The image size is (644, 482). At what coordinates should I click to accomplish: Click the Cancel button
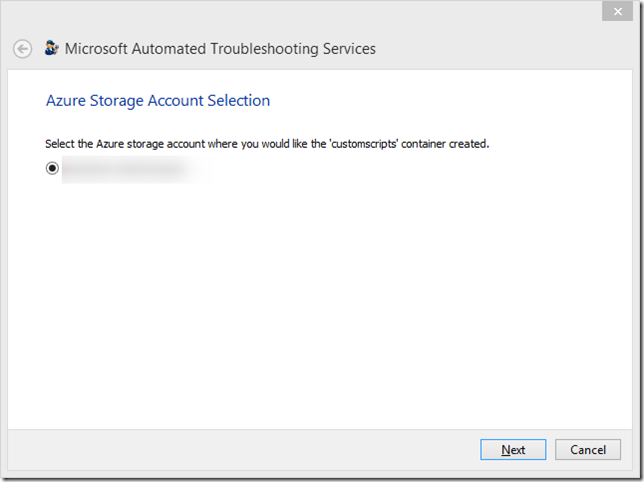[588, 450]
